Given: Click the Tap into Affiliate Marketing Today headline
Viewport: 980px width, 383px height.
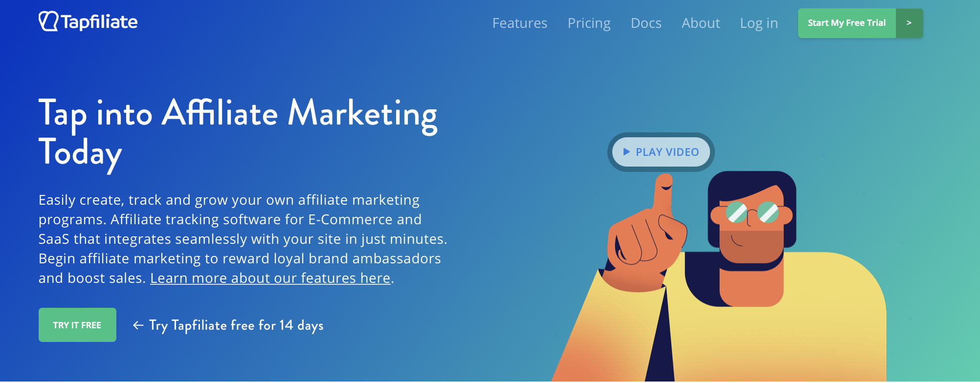Looking at the screenshot, I should (238, 134).
